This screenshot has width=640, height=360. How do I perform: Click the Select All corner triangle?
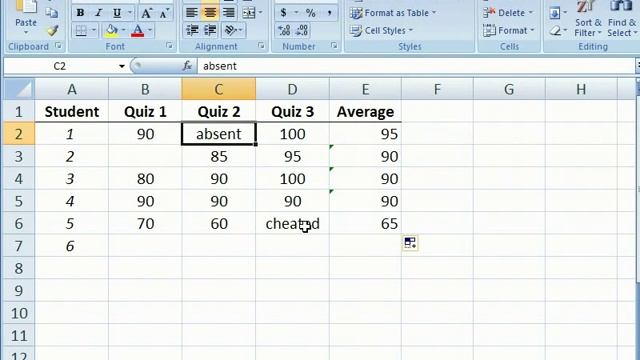[x=19, y=89]
